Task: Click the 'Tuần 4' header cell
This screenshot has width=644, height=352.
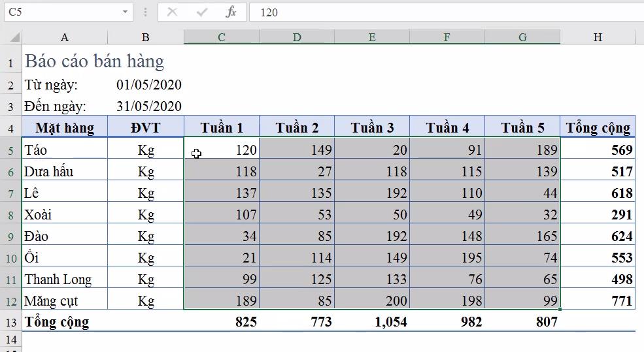Action: click(x=447, y=127)
